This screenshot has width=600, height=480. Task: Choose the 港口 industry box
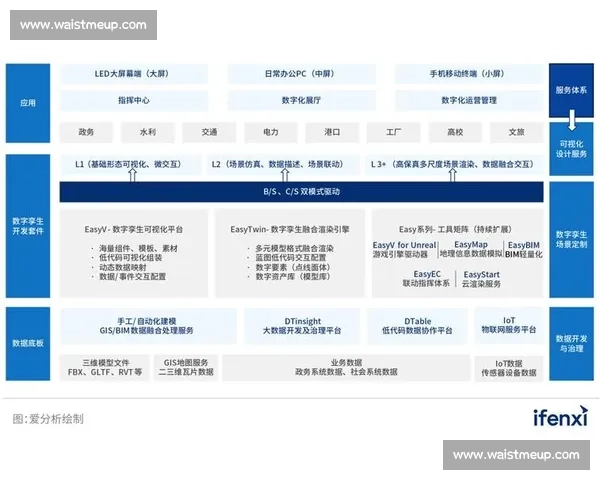(332, 132)
